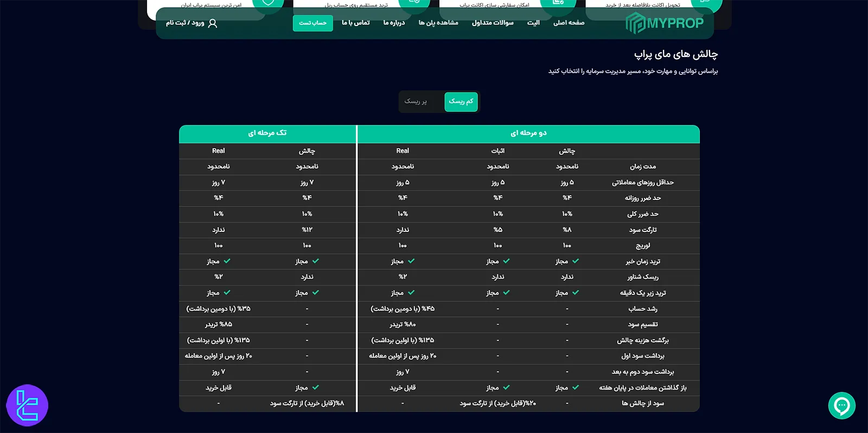Select the کم ریسک toggle option
The height and width of the screenshot is (433, 868).
461,101
